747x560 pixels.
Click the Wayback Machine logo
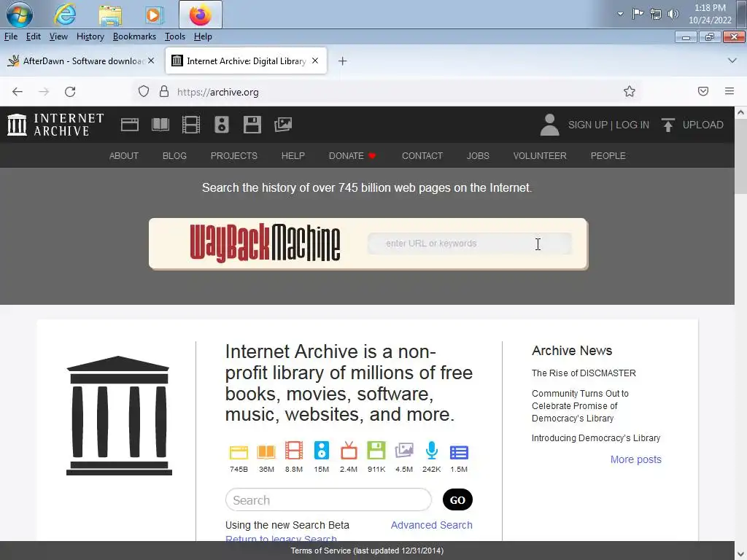click(x=265, y=243)
